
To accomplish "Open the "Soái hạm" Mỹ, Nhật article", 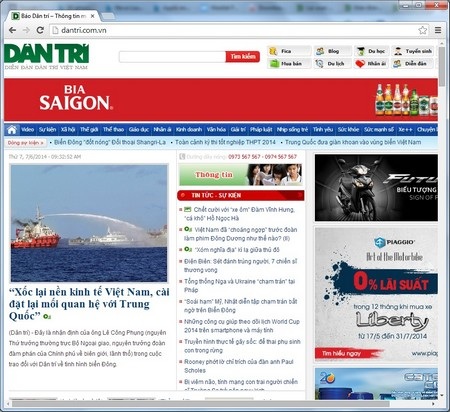I will click(240, 305).
